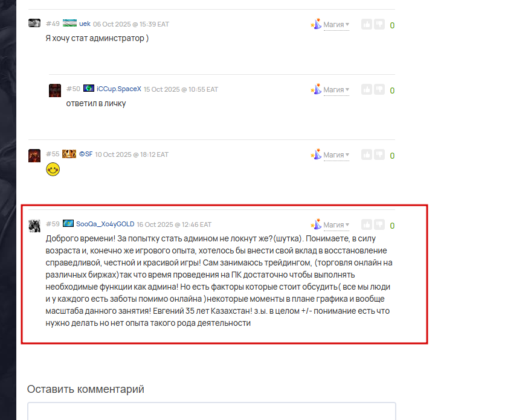Visit iCCup.SpaceX profile link

coord(119,89)
